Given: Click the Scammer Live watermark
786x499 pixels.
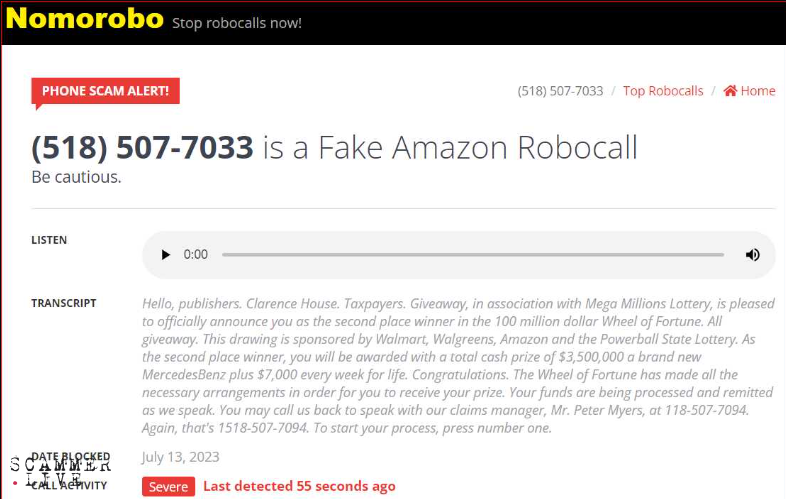Looking at the screenshot, I should click(60, 471).
